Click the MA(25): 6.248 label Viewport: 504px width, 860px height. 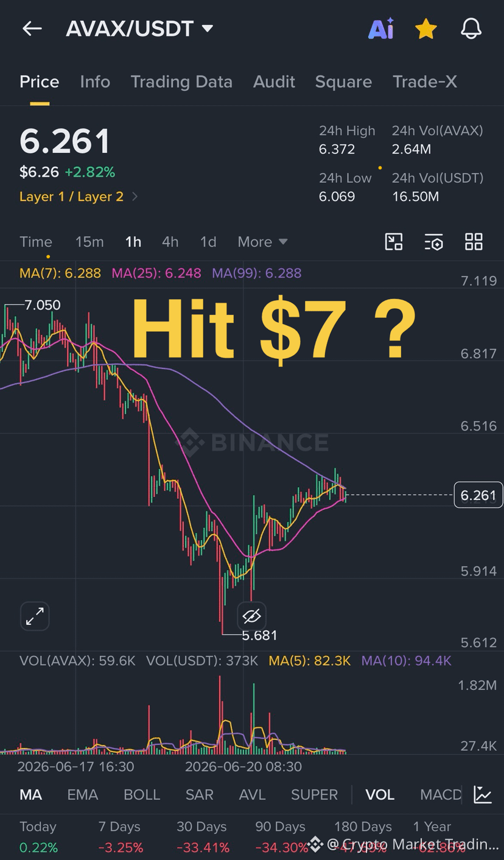pos(156,273)
